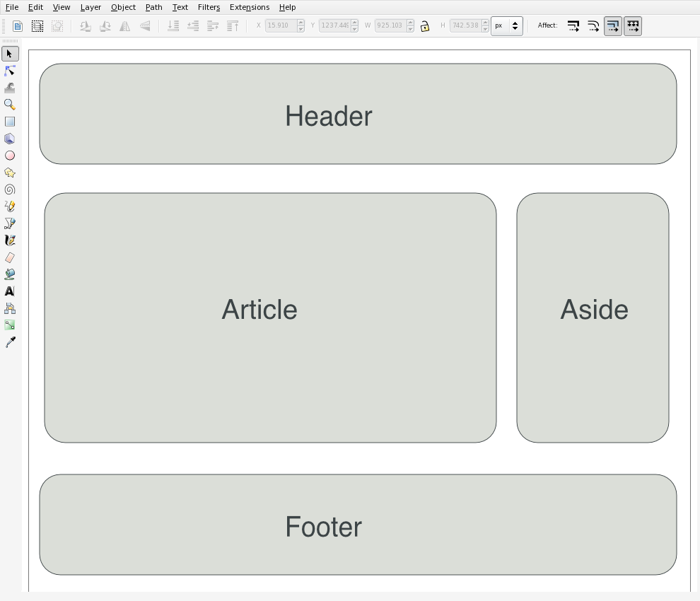Select the Text tool
The width and height of the screenshot is (700, 601).
pos(10,291)
